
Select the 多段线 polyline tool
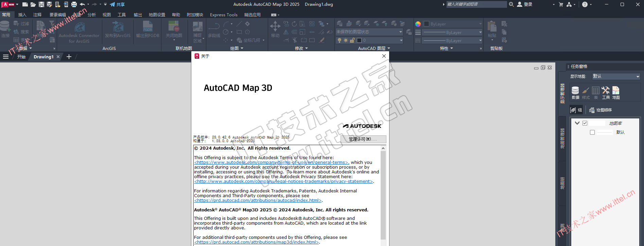coord(214,29)
